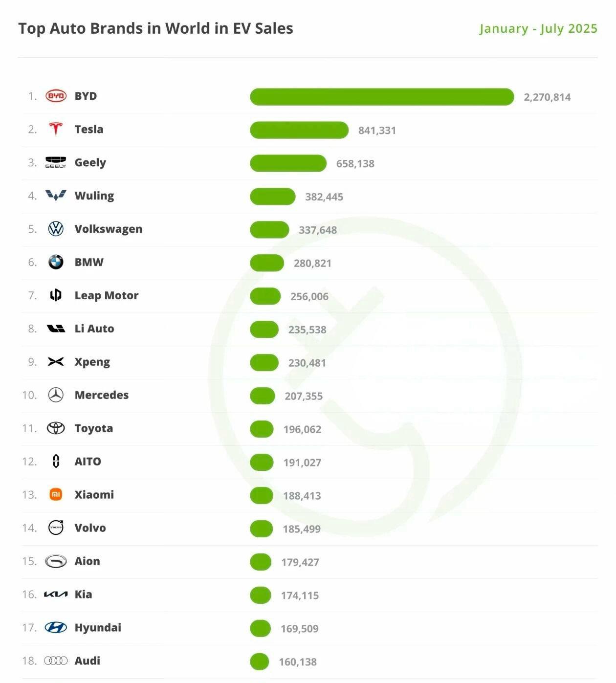Select the Geely brand logo
The image size is (616, 683).
56,162
